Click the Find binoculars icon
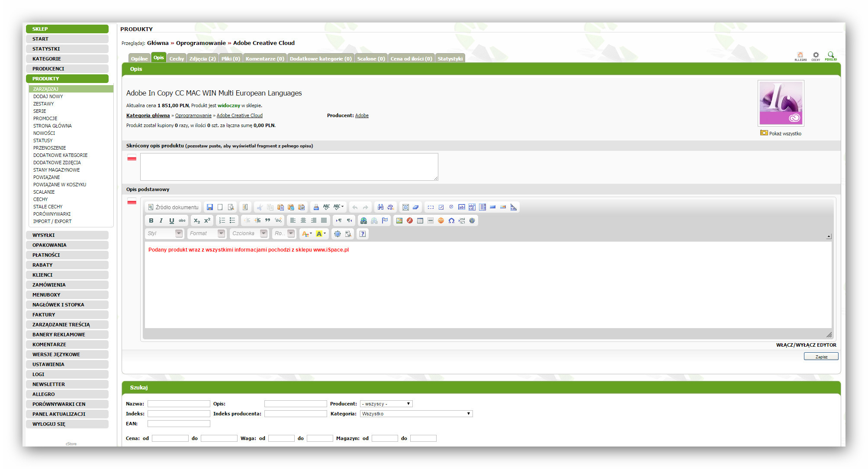Viewport: 868px width, 469px height. tap(380, 207)
